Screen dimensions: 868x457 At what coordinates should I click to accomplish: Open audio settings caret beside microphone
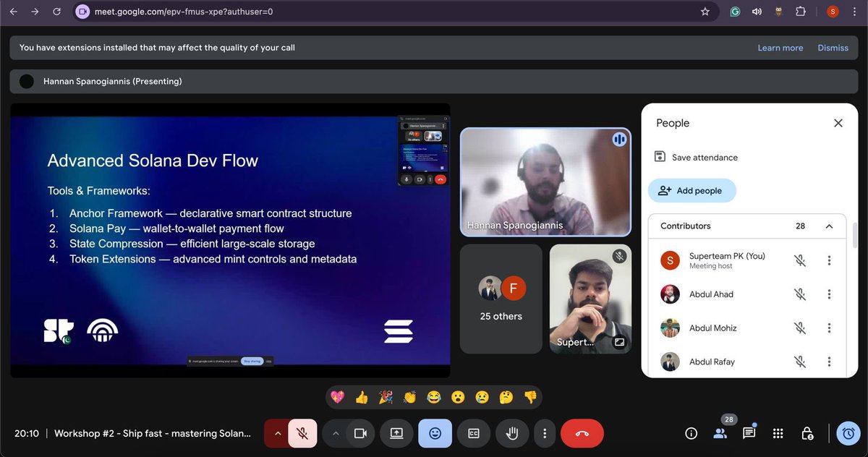pos(277,433)
